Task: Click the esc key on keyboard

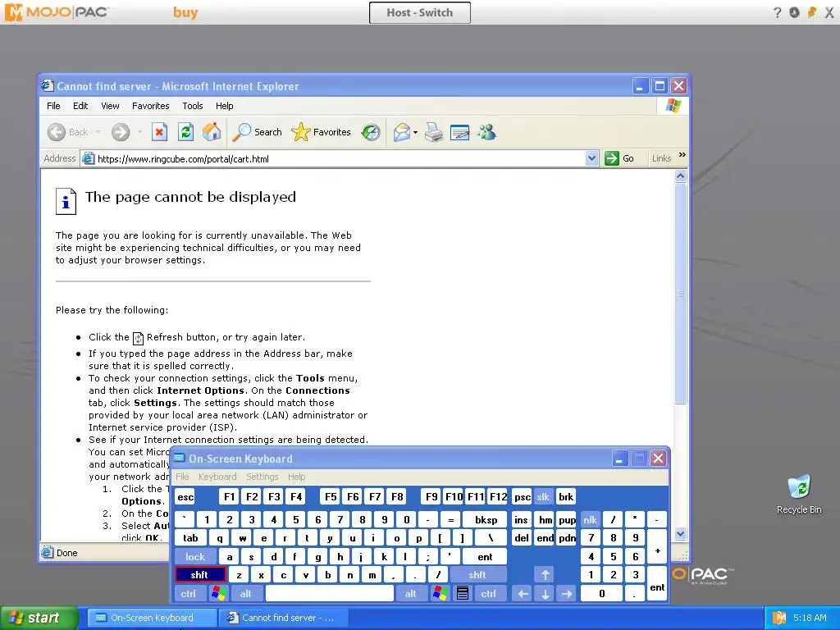Action: click(185, 496)
